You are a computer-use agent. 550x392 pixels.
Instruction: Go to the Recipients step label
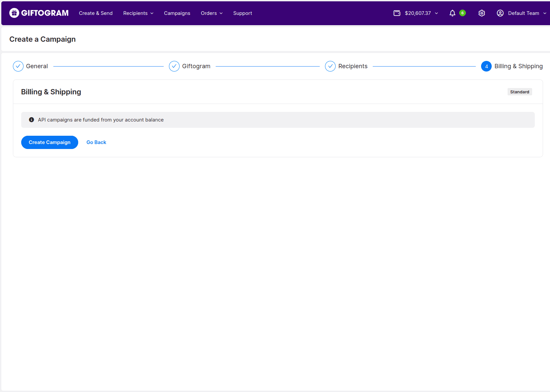tap(353, 66)
